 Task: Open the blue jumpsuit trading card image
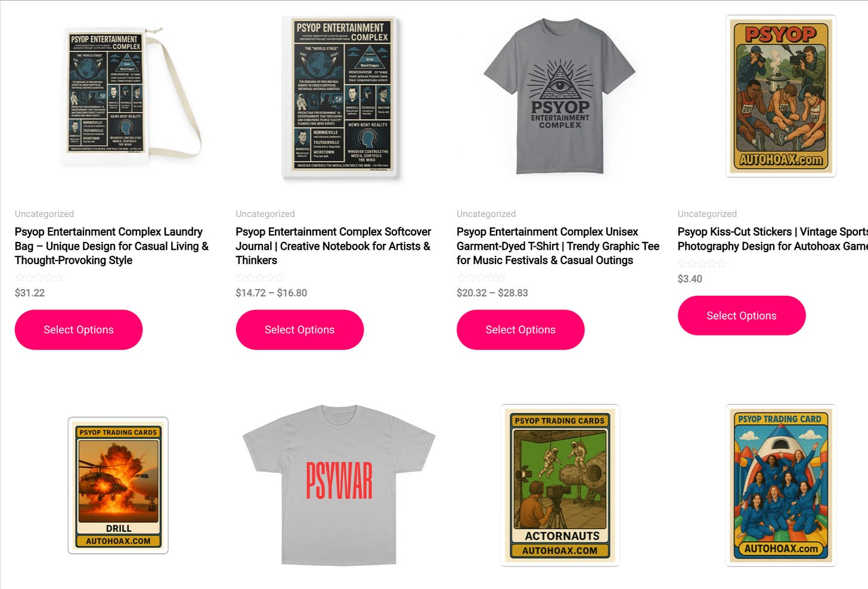click(x=781, y=485)
